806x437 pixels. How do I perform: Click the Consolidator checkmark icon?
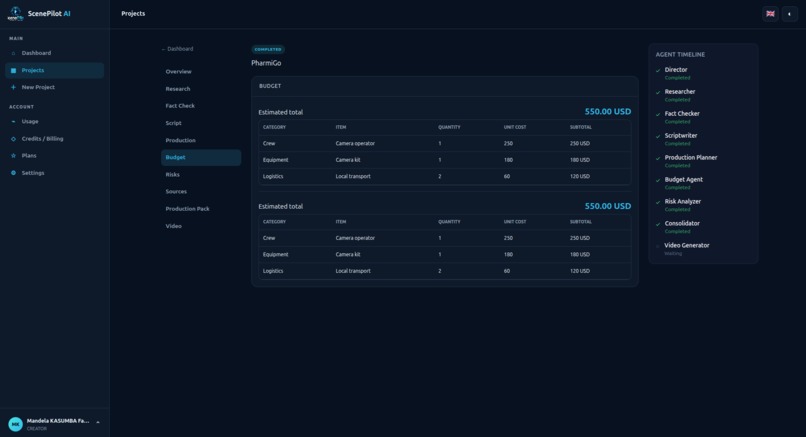point(658,224)
